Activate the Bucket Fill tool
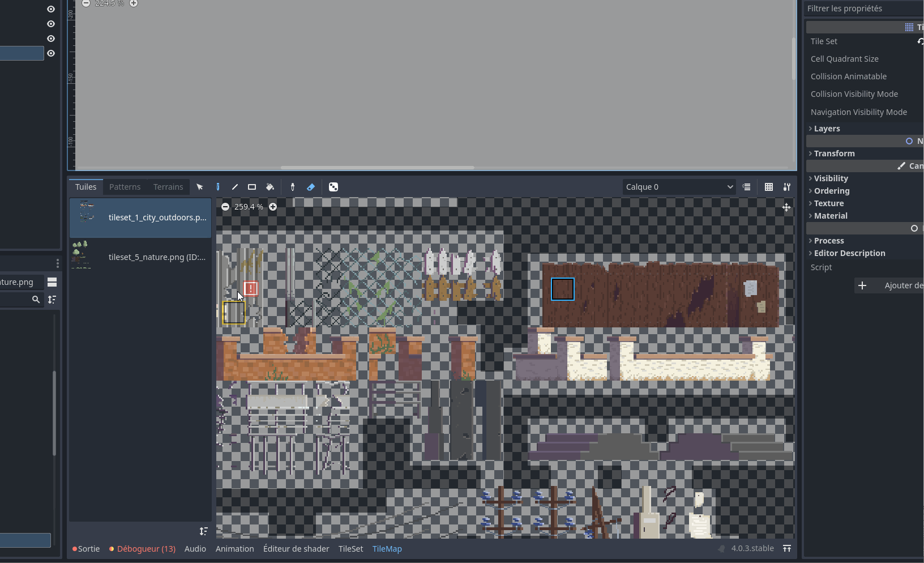Screen dimensions: 924x563 (271, 187)
